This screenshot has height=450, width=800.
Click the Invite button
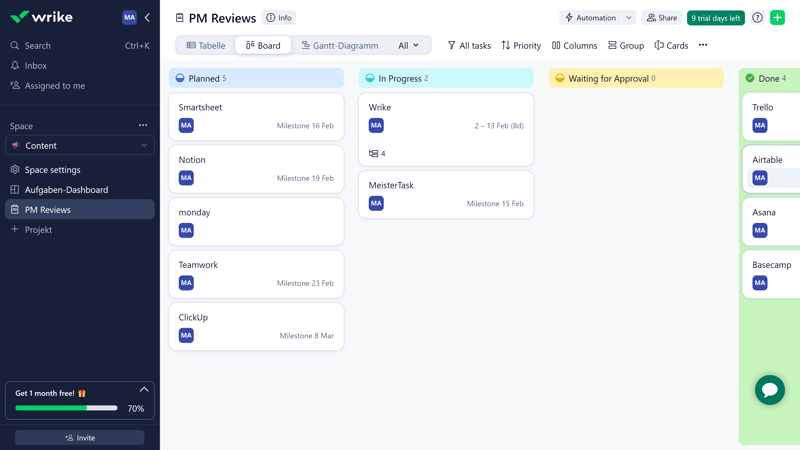[x=80, y=438]
